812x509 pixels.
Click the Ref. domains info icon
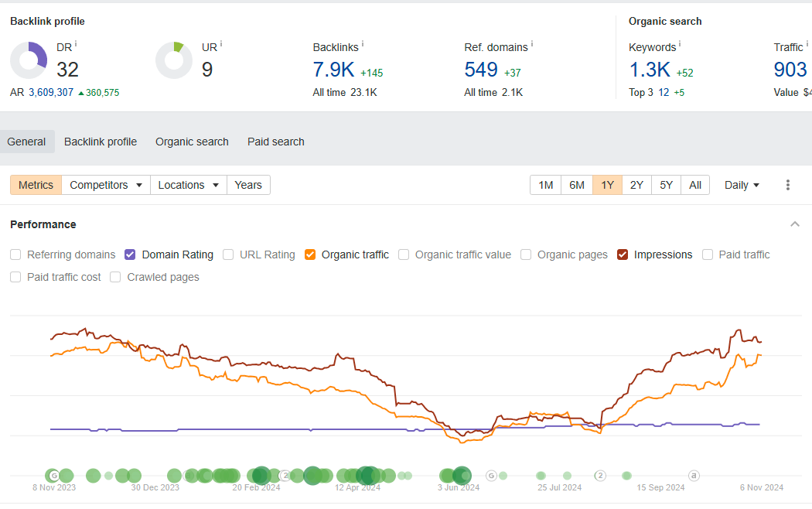(x=532, y=45)
